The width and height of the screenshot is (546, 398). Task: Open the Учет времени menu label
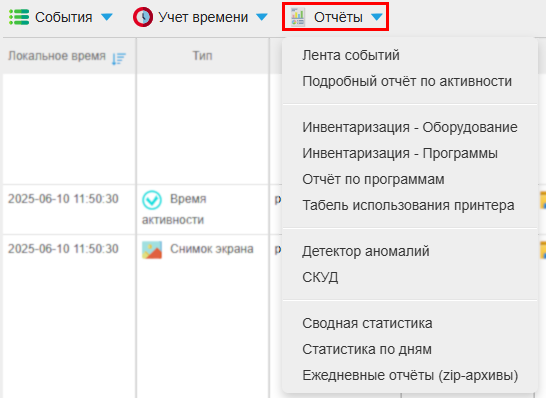click(203, 17)
